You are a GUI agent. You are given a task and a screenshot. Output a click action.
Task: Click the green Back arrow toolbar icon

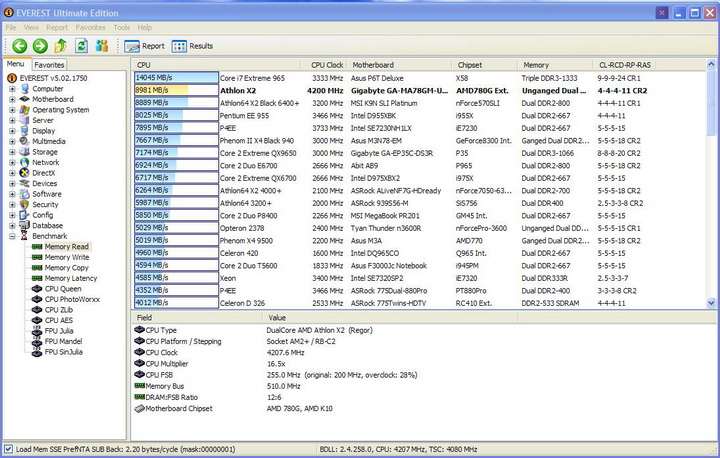coord(19,46)
